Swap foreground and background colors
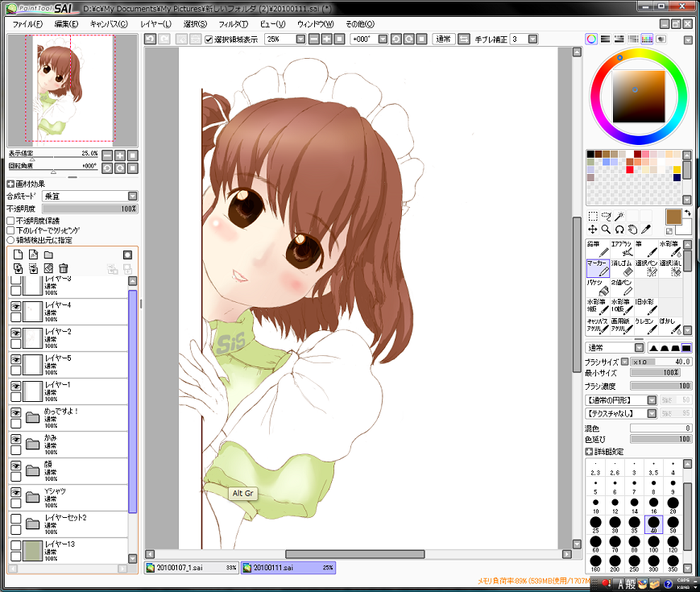Viewport: 700px width, 592px height. 687,213
